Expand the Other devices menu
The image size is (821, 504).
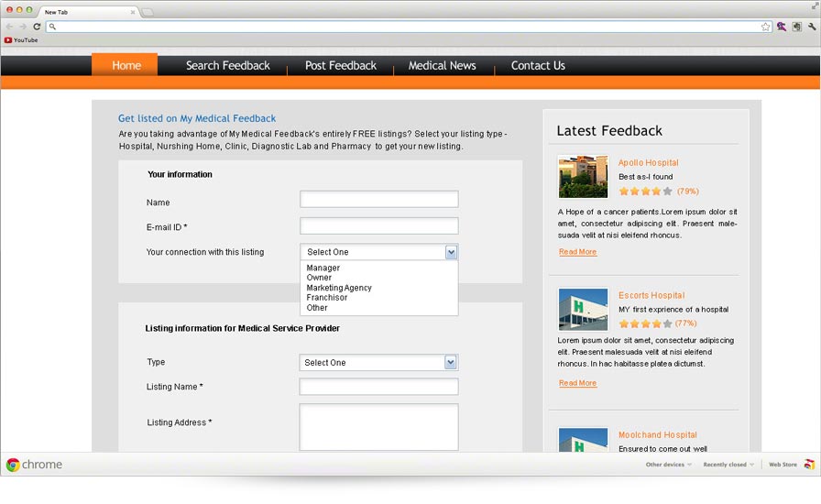tap(668, 465)
